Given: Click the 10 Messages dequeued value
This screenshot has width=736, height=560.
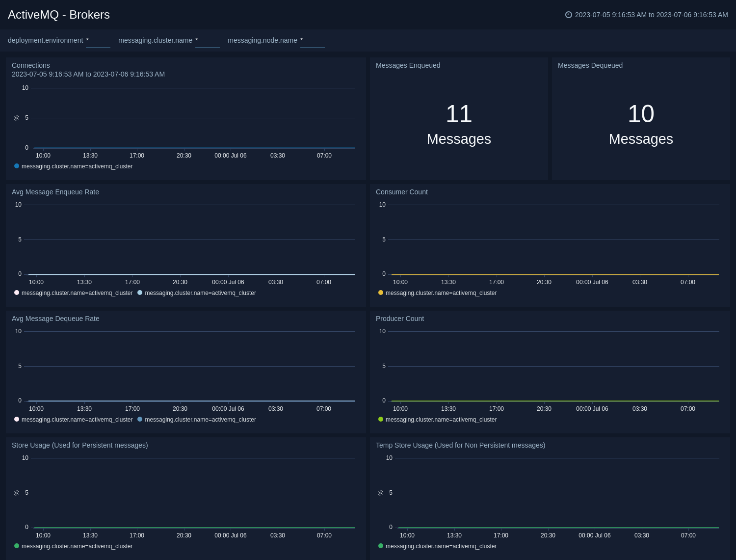Looking at the screenshot, I should (x=641, y=125).
